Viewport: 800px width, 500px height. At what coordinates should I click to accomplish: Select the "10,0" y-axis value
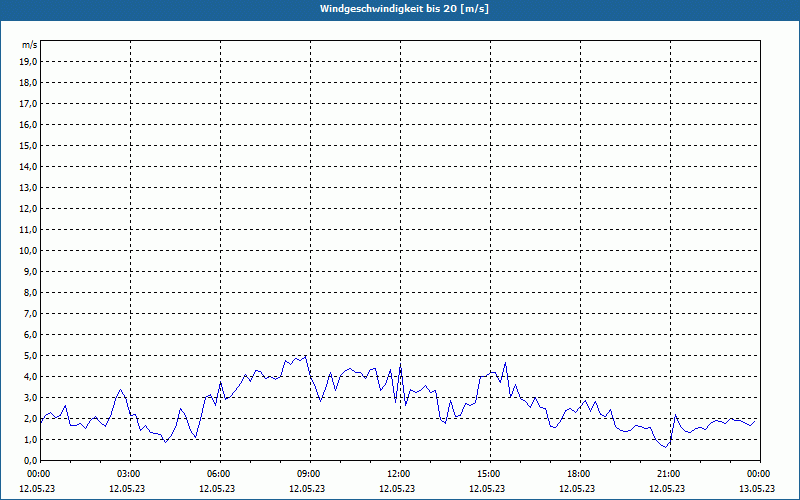click(28, 251)
